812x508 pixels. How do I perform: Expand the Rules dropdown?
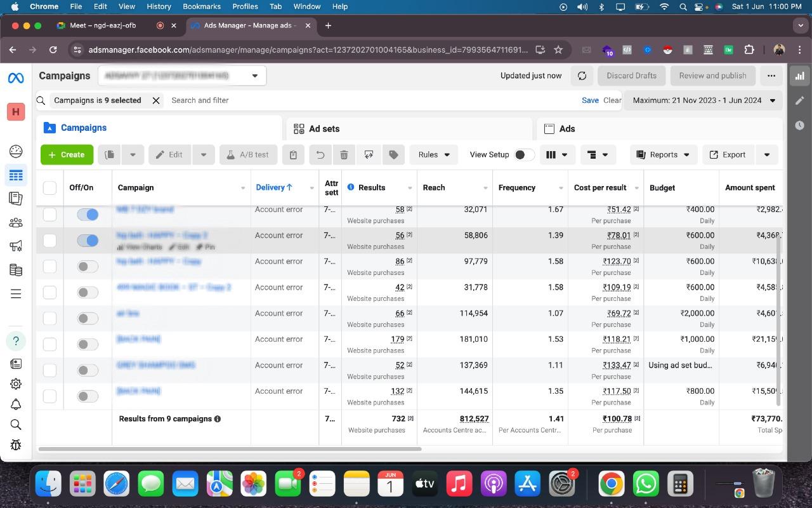coord(433,154)
